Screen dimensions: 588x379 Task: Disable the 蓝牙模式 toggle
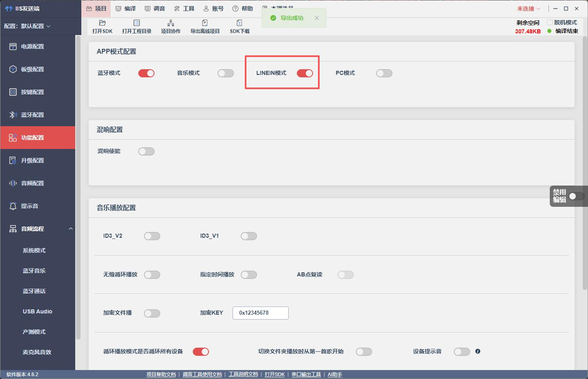(146, 73)
